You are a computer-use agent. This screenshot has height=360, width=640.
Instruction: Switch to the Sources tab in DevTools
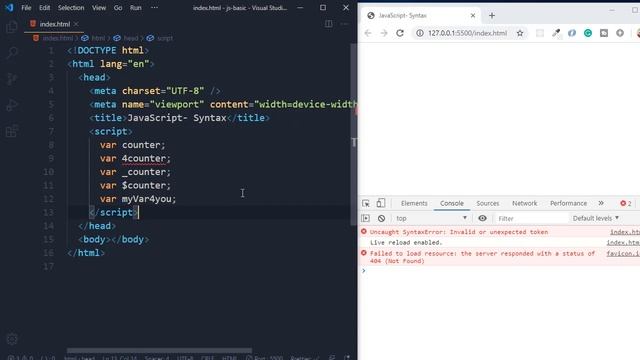pyautogui.click(x=487, y=203)
